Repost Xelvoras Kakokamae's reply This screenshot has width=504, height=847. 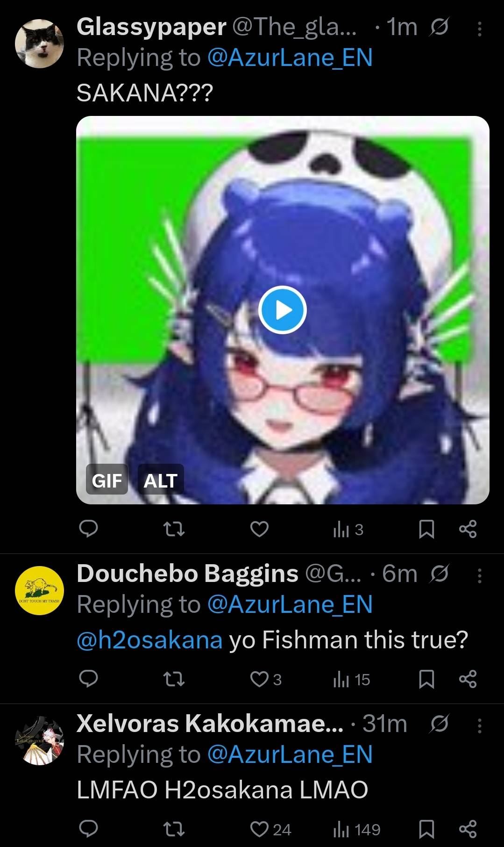click(x=174, y=829)
